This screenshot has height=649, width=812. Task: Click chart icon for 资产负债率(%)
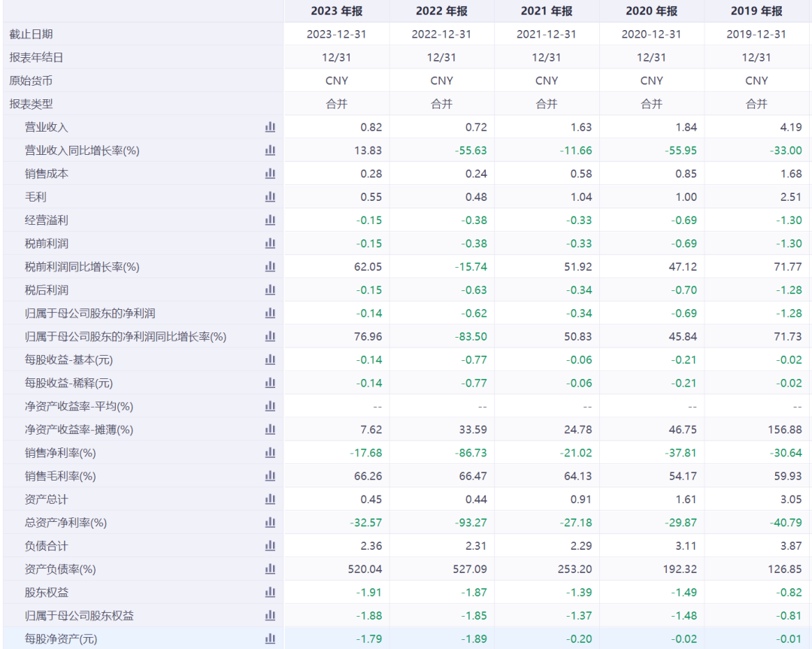pyautogui.click(x=270, y=569)
